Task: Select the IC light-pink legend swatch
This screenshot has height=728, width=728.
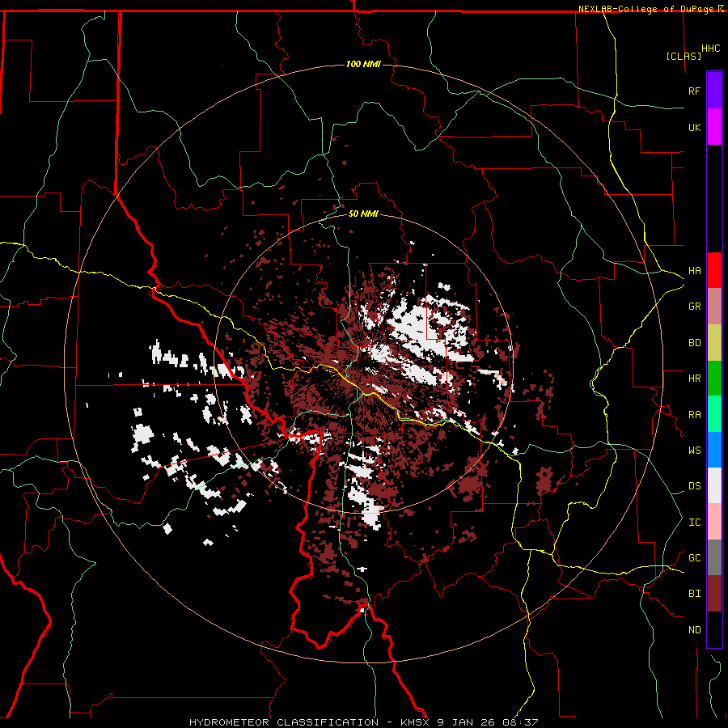Action: coord(714,522)
